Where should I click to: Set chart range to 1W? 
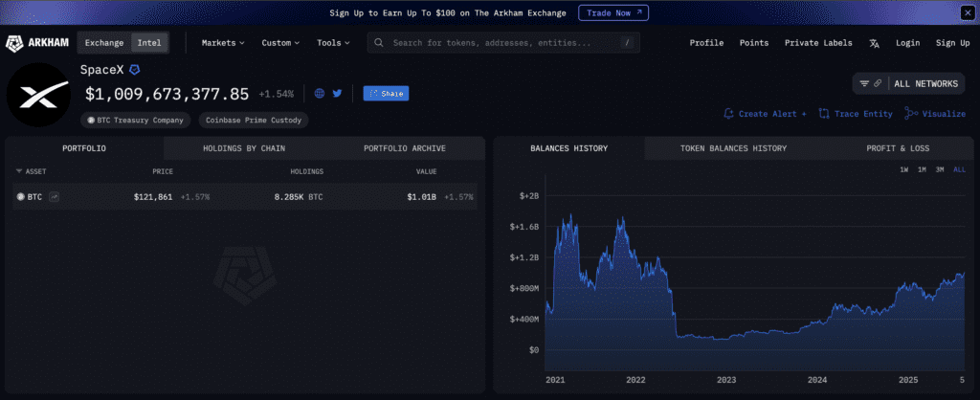point(903,169)
